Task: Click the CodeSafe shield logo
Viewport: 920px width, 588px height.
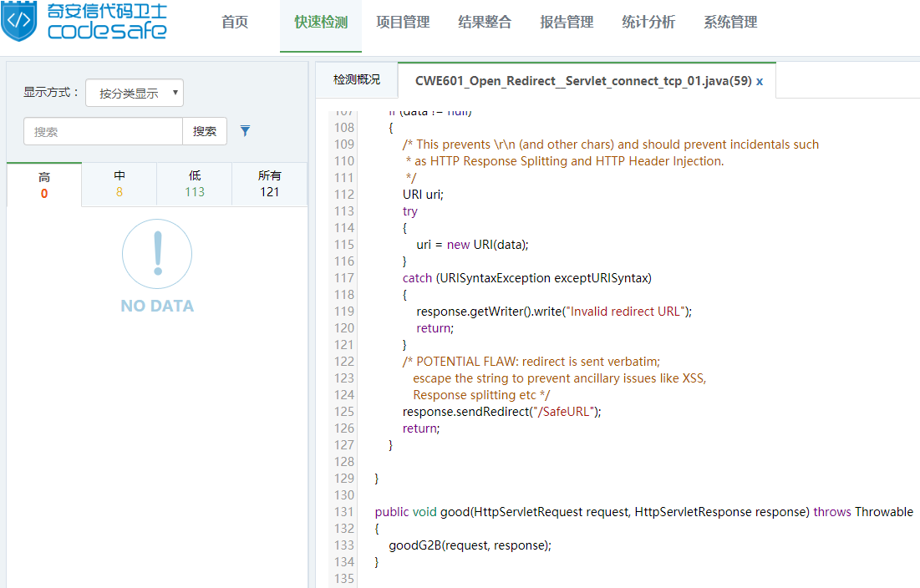Action: click(x=18, y=22)
